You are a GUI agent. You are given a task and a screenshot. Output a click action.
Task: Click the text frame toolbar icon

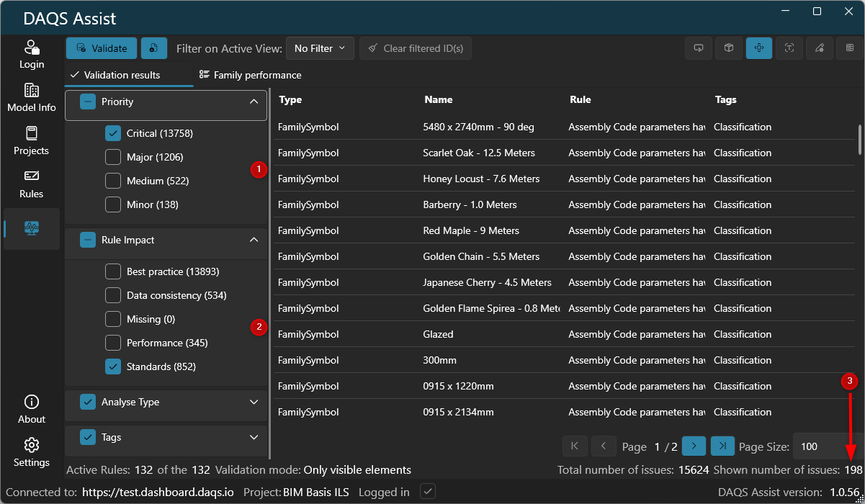pyautogui.click(x=789, y=48)
